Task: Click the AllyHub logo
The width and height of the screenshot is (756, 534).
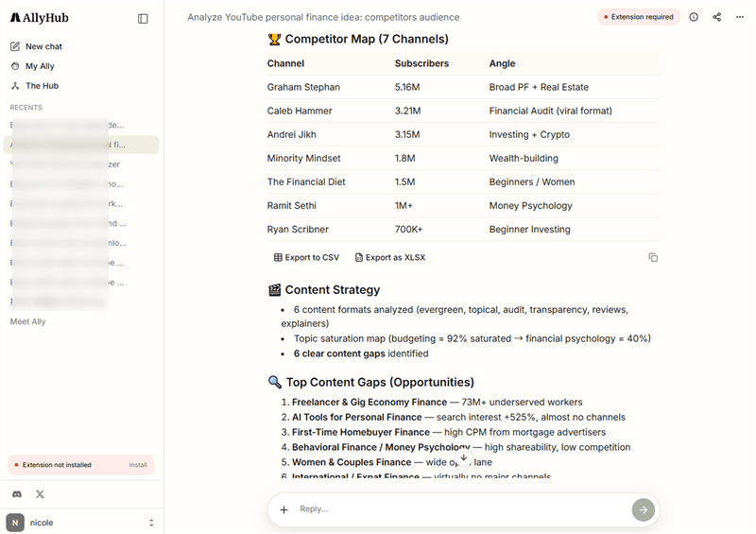Action: click(40, 18)
